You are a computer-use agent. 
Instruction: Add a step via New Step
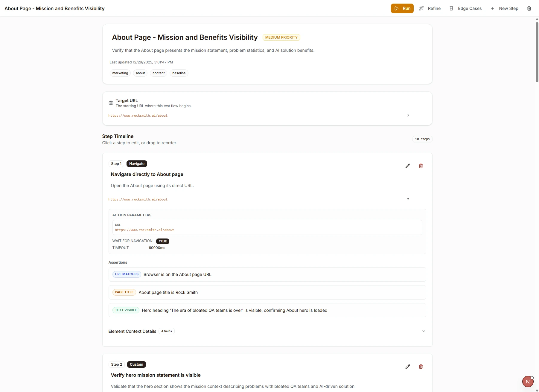(505, 8)
